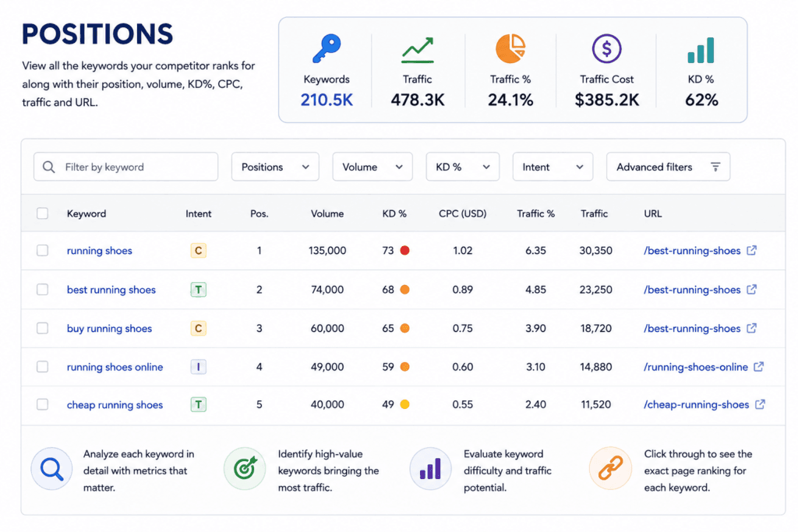This screenshot has width=798, height=532.
Task: Click the teal bar chart KD % icon
Action: [x=701, y=50]
